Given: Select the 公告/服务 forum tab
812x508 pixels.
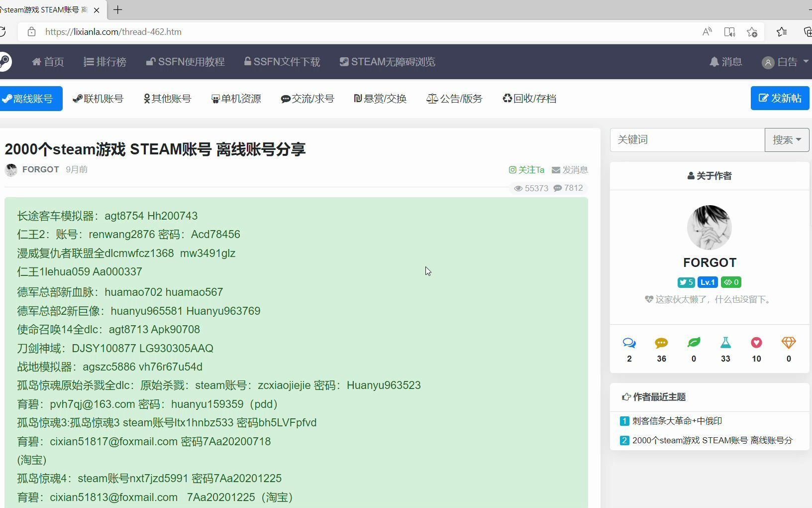Looking at the screenshot, I should coord(454,99).
